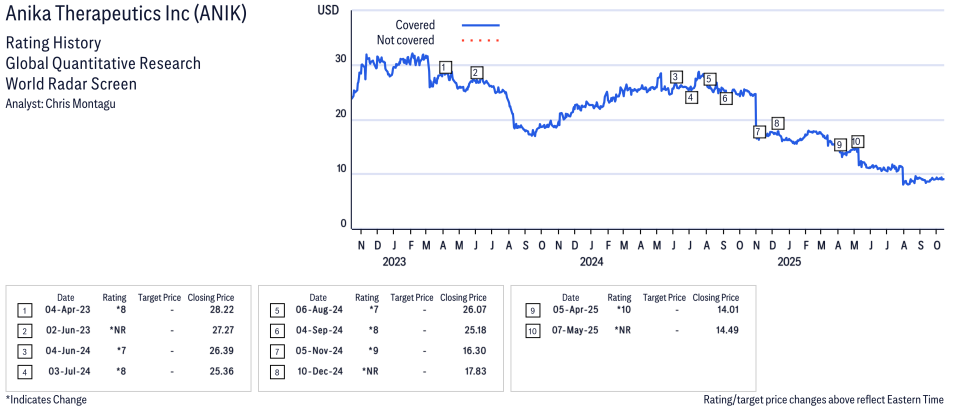955x407 pixels.
Task: Click the red dotted Not covered legend sample
Action: point(481,40)
